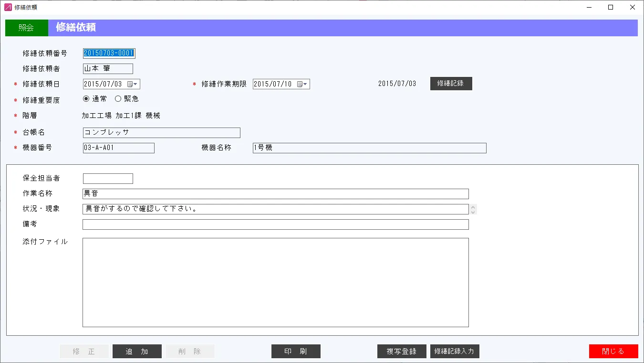Select the 修繕依頼番号 number field

[x=108, y=53]
